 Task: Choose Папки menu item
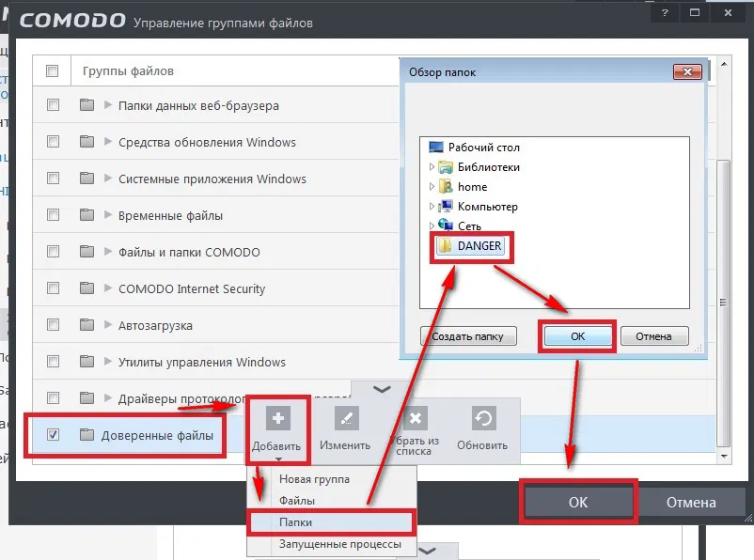(x=332, y=522)
